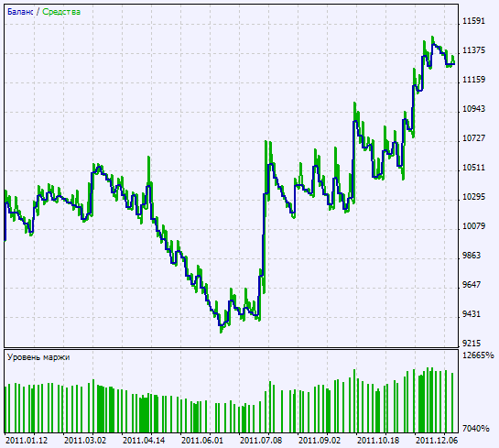
Task: Select the 2011.12.06 date marker
Action: [x=437, y=441]
